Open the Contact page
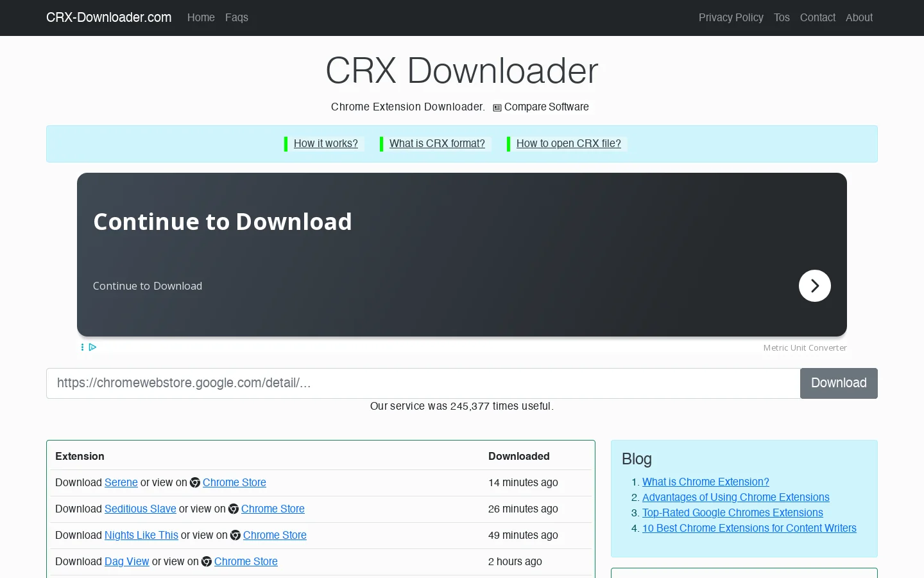Viewport: 924px width, 578px height. tap(817, 17)
